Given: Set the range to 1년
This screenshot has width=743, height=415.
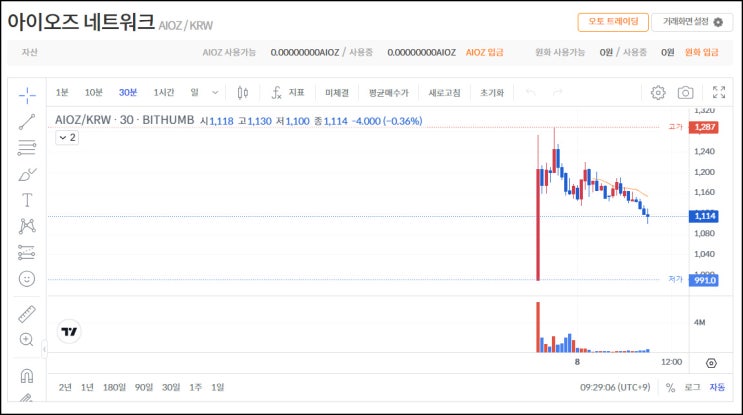Looking at the screenshot, I should (x=87, y=387).
